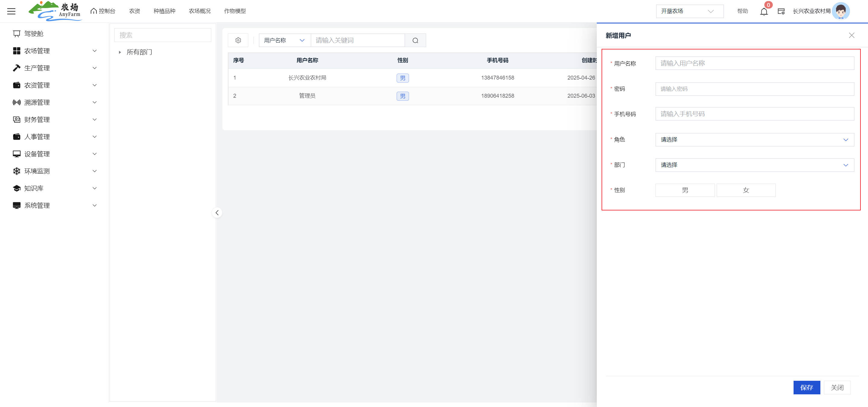868x407 pixels.
Task: Click the 保存 button
Action: 806,387
